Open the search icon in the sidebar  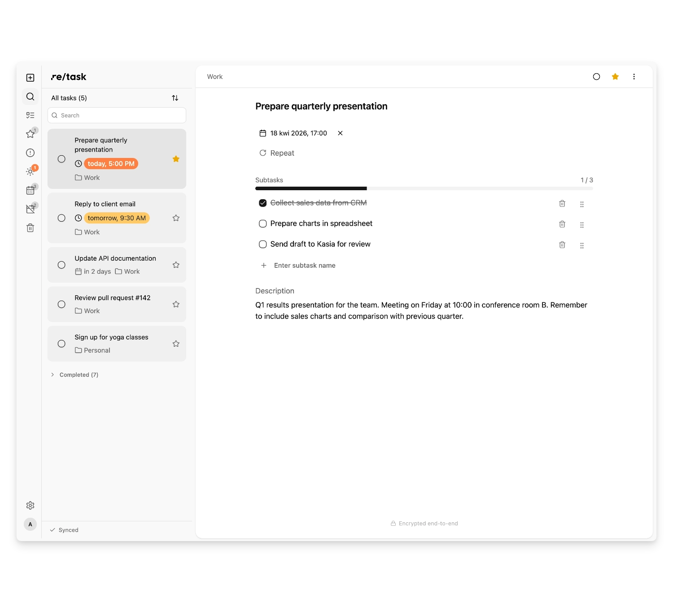30,96
